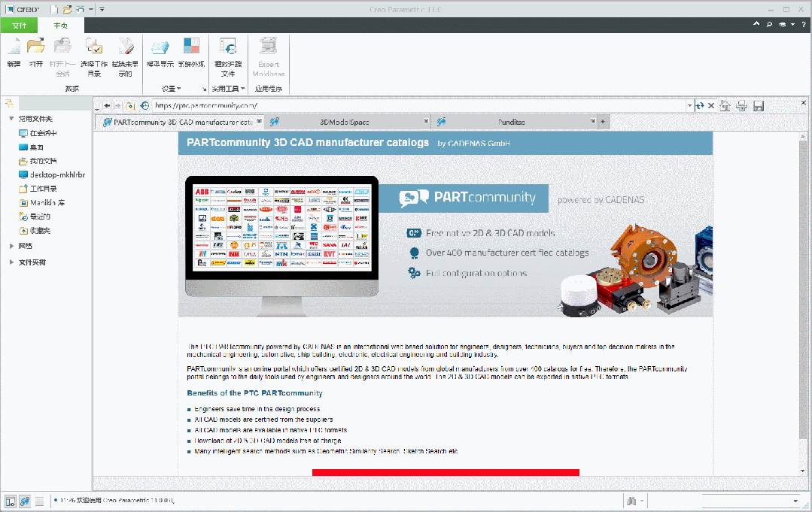Image resolution: width=812 pixels, height=512 pixels.
Task: Open 模型显示 (Model display) settings icon
Action: [160, 47]
